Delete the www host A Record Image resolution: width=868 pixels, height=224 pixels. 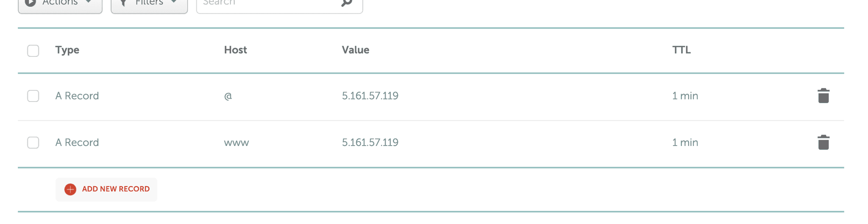coord(823,143)
